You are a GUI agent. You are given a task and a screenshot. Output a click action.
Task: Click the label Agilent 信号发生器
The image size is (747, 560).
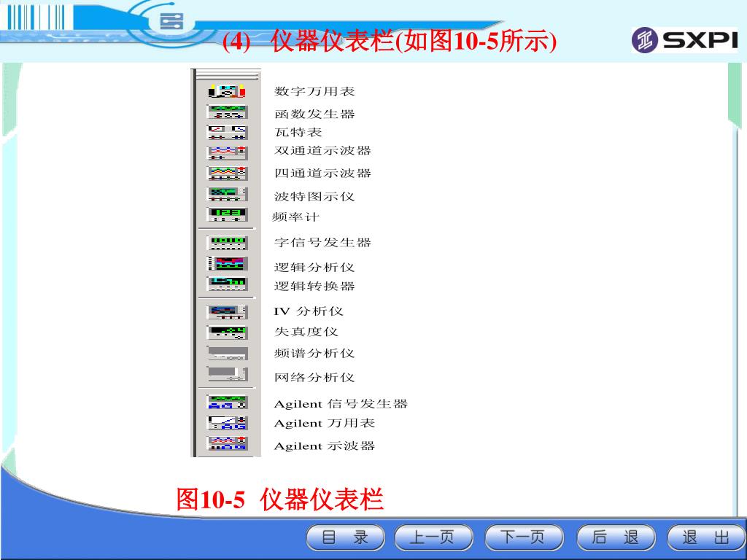point(341,404)
